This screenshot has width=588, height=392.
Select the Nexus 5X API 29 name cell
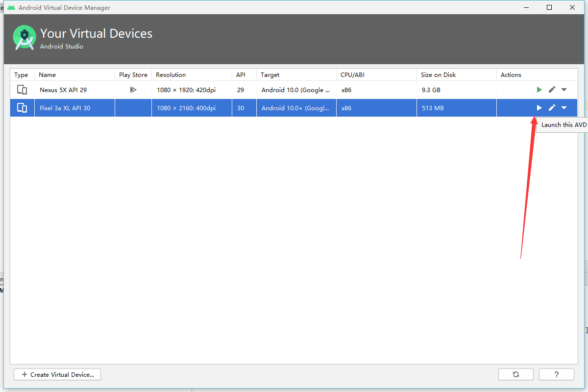pos(74,90)
